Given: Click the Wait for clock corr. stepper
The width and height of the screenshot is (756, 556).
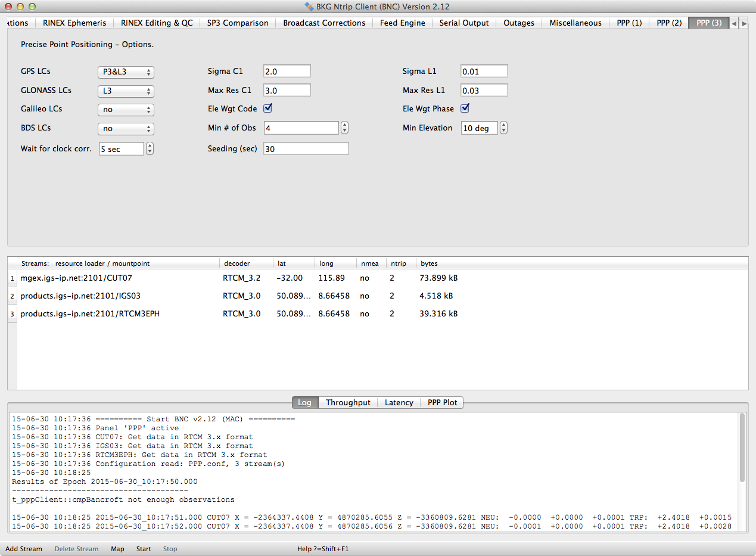Looking at the screenshot, I should (x=150, y=149).
